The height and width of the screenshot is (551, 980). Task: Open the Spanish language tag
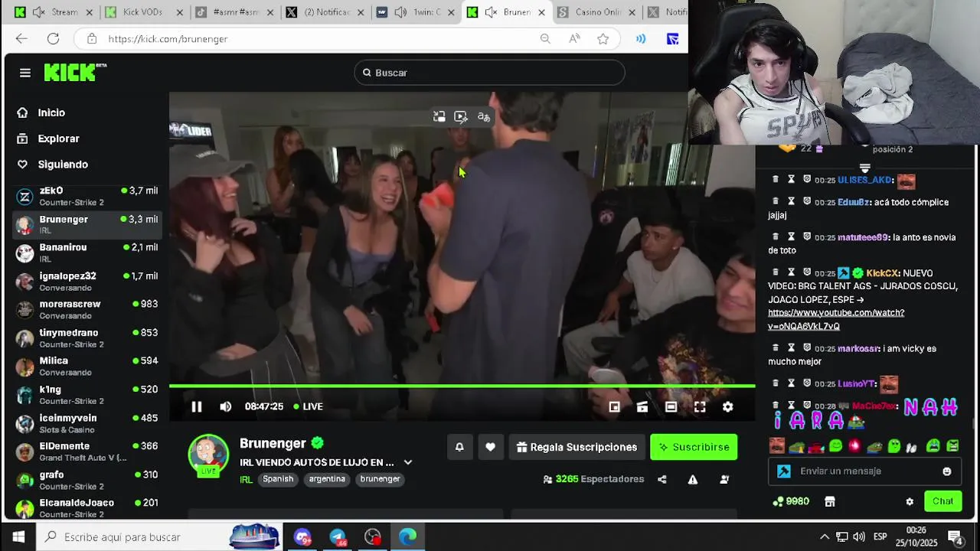point(278,479)
